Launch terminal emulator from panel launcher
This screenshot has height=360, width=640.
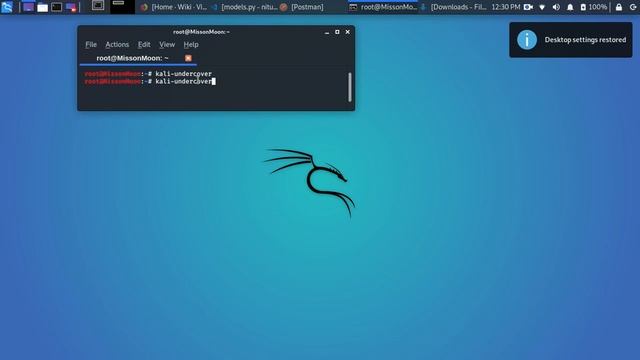pyautogui.click(x=57, y=7)
